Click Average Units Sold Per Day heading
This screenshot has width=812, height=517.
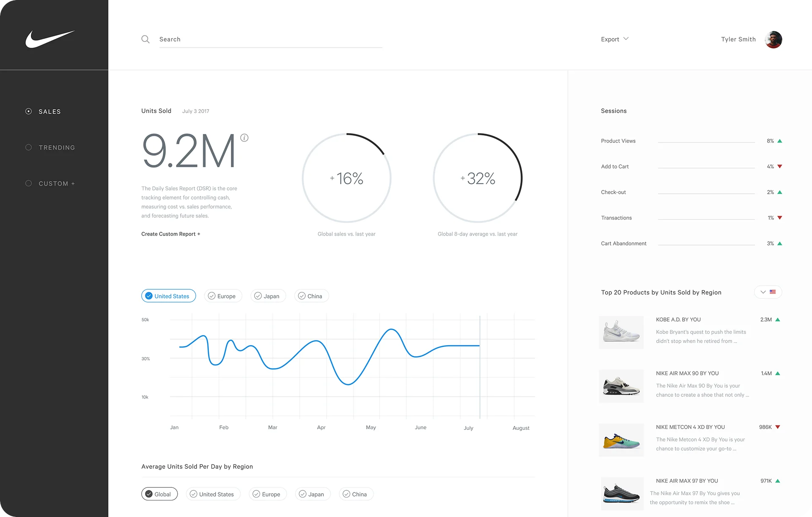point(197,467)
